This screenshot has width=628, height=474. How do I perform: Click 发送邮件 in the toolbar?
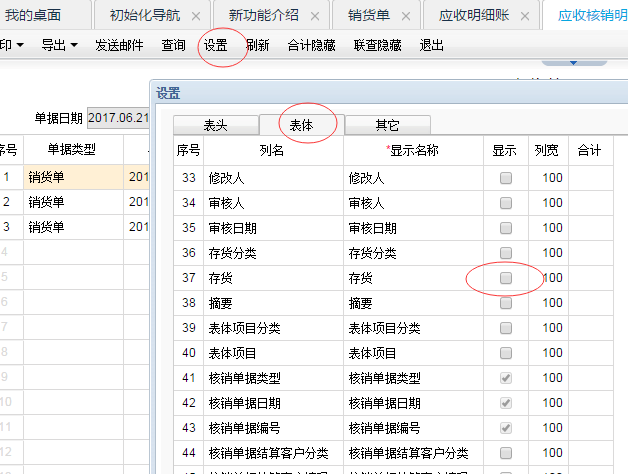(x=120, y=46)
